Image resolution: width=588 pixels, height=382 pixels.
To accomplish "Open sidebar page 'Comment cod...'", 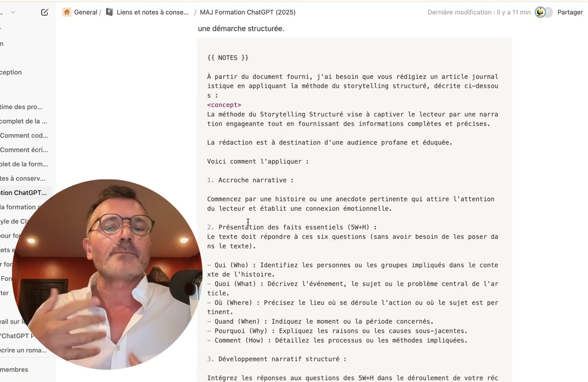I will coord(24,135).
